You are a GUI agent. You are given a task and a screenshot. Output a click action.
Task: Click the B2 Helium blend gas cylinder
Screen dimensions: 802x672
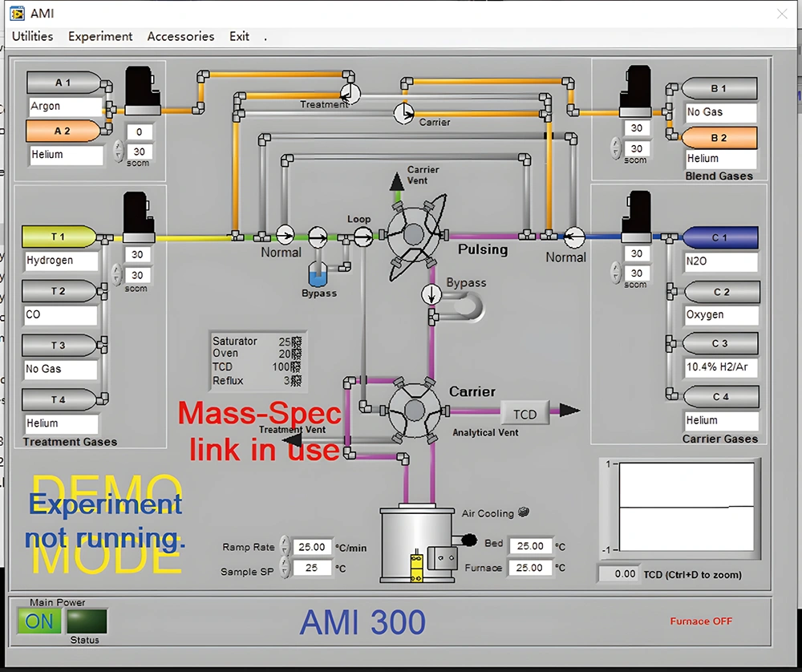tap(719, 138)
